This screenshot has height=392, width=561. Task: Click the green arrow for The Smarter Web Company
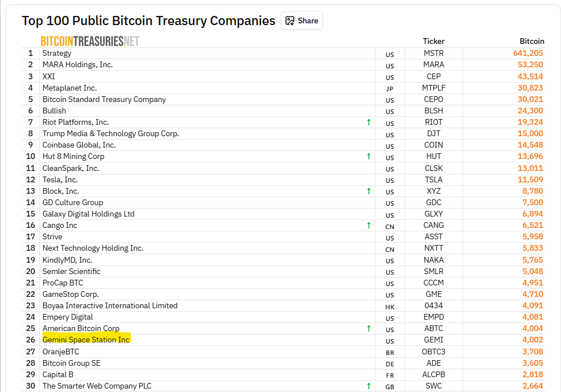coord(368,386)
